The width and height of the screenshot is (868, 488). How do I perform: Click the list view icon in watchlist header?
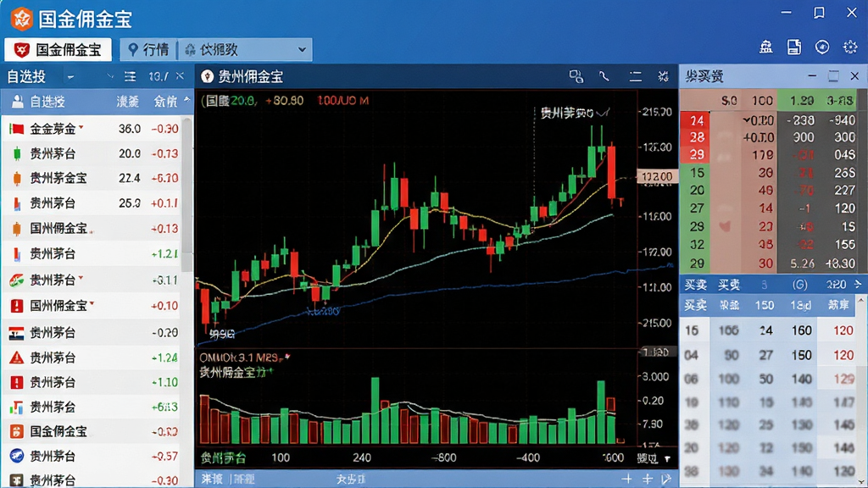click(130, 76)
